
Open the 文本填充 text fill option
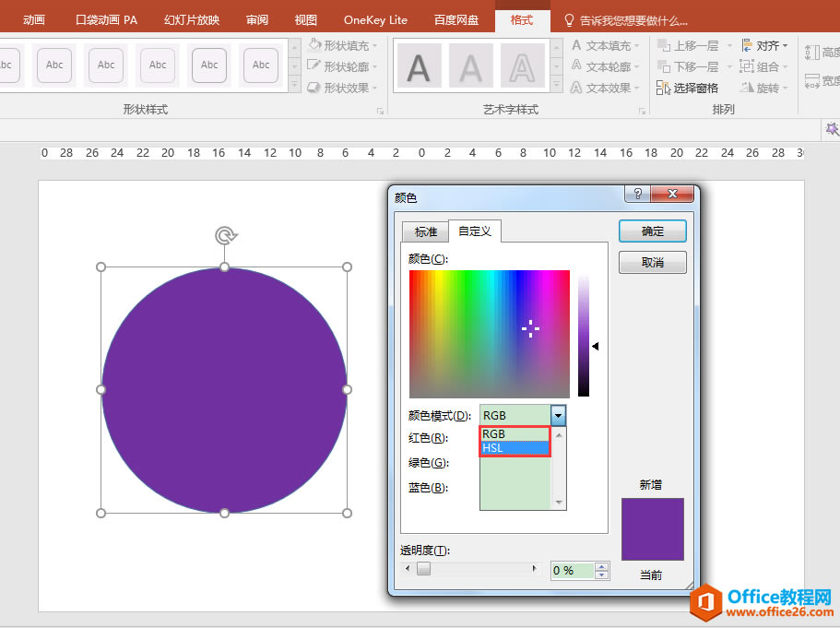click(x=606, y=45)
